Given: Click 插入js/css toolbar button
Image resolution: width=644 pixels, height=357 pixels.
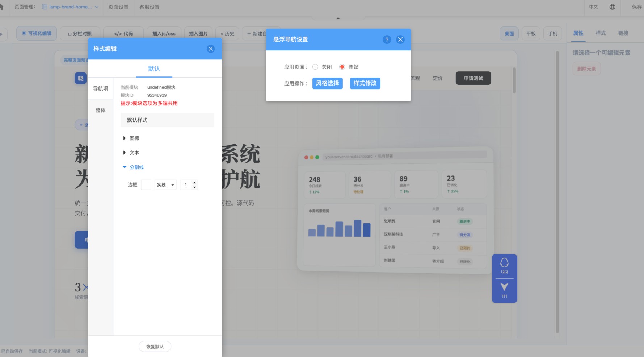Looking at the screenshot, I should point(164,33).
